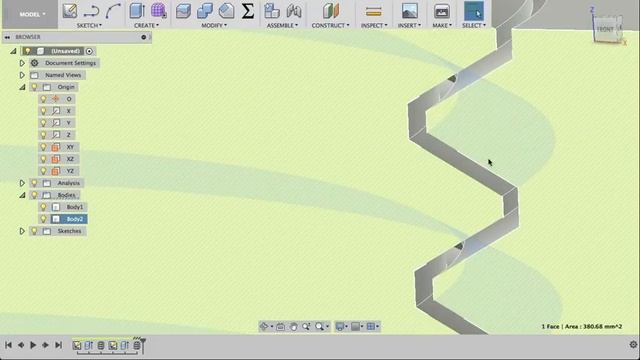Open the MODIFY menu
Screen dimensions: 640x360
(214, 25)
